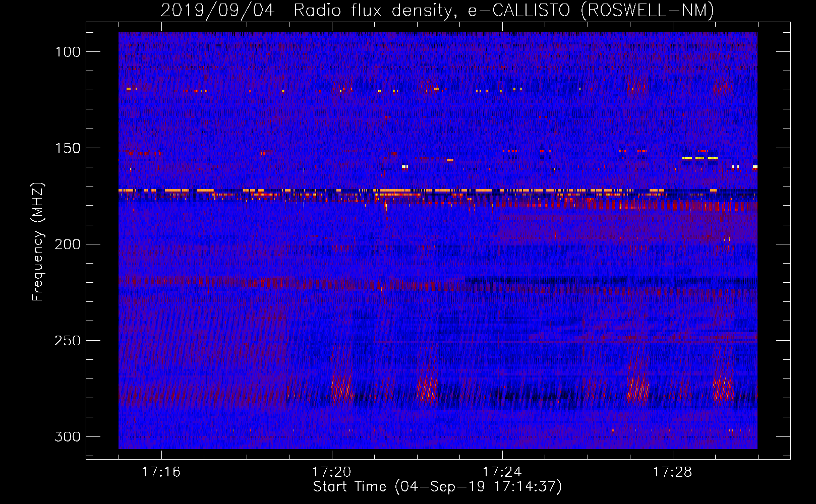Click the 17:24 time tick label
Screen dimensions: 816x504
502,472
